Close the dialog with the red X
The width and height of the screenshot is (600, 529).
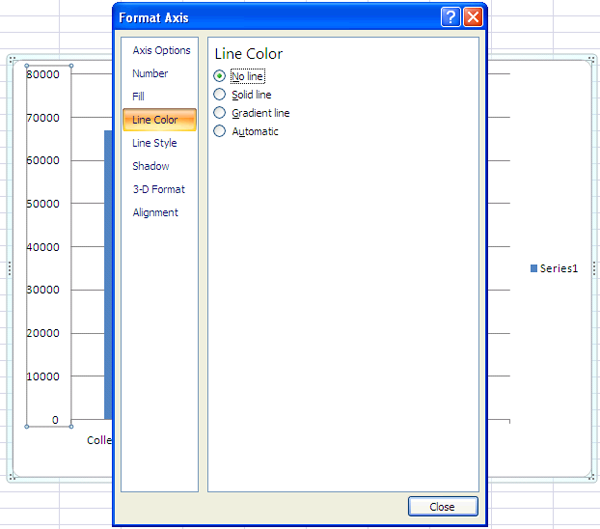473,17
